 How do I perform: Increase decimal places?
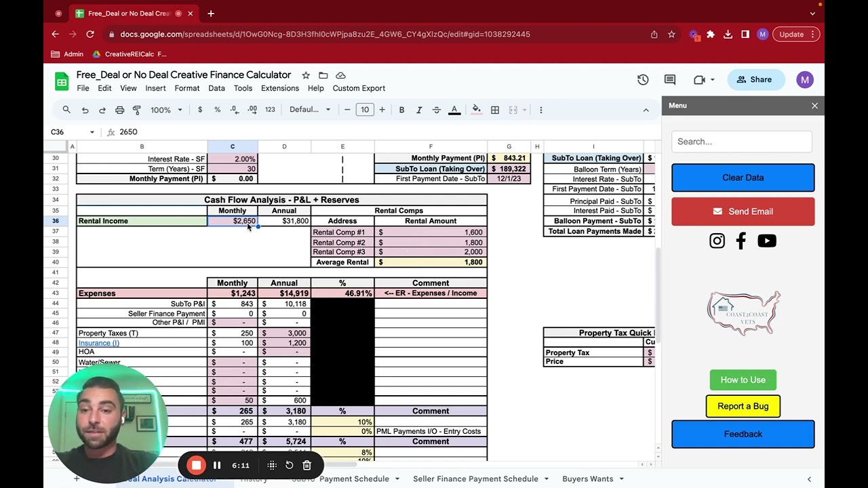(252, 110)
